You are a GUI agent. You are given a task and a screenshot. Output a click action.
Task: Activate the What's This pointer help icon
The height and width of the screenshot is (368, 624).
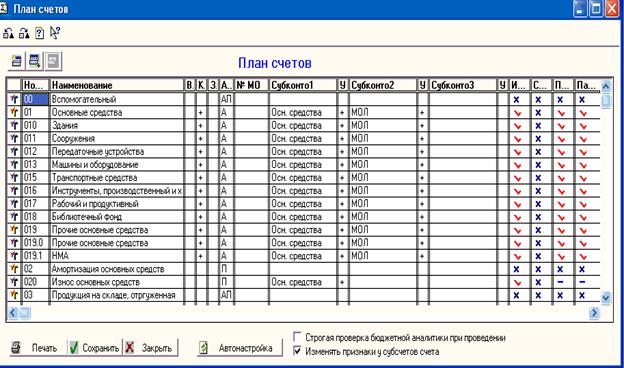point(55,33)
